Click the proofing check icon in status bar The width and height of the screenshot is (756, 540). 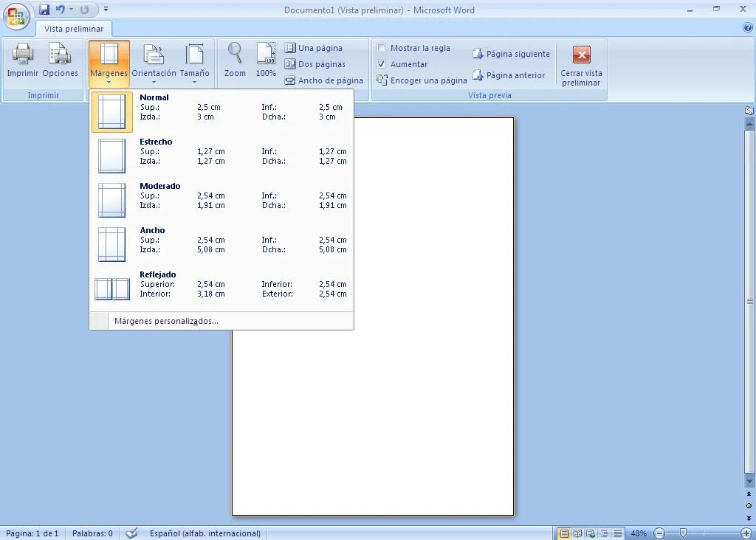(131, 533)
